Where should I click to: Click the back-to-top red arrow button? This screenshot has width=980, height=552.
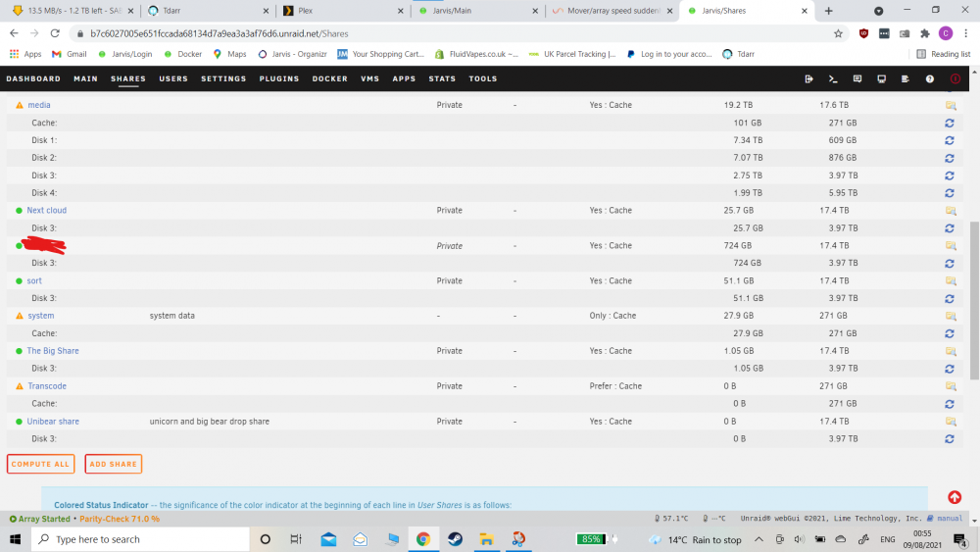(x=955, y=498)
